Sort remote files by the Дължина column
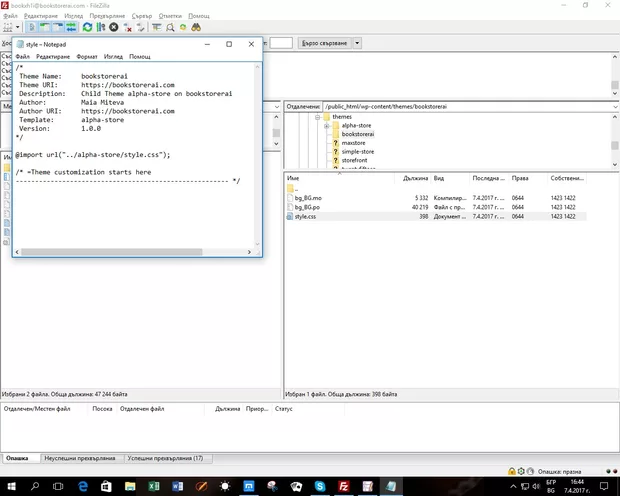 tap(413, 178)
